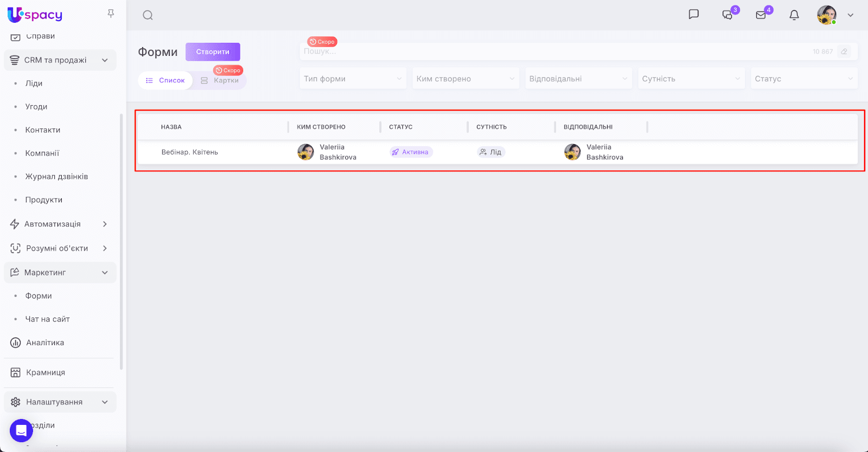
Task: Click the Активна status badge
Action: (411, 152)
